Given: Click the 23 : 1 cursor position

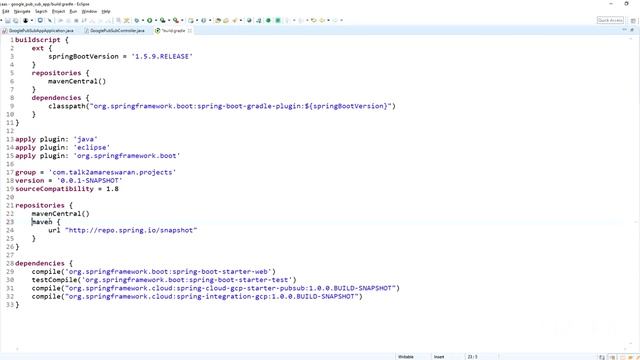Looking at the screenshot, I should (473, 357).
